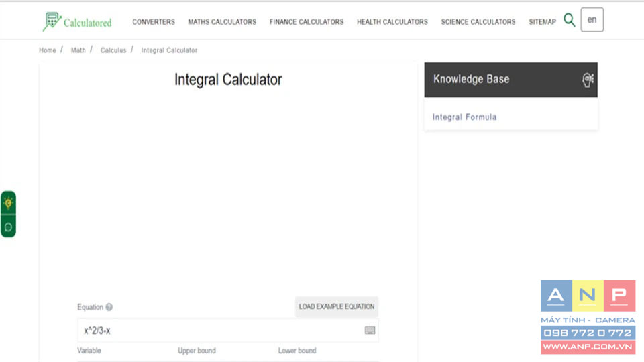Open the Integral Formula article link
Viewport: 644px width, 362px height.
464,117
